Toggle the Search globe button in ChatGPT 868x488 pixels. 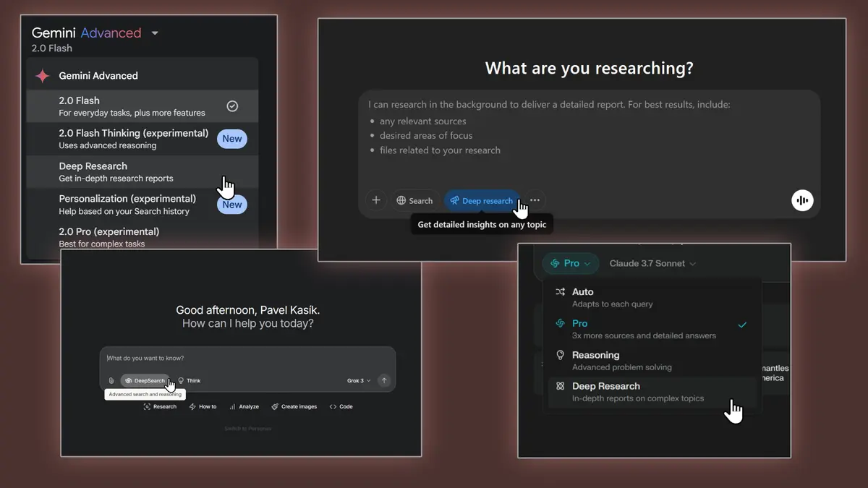click(414, 201)
